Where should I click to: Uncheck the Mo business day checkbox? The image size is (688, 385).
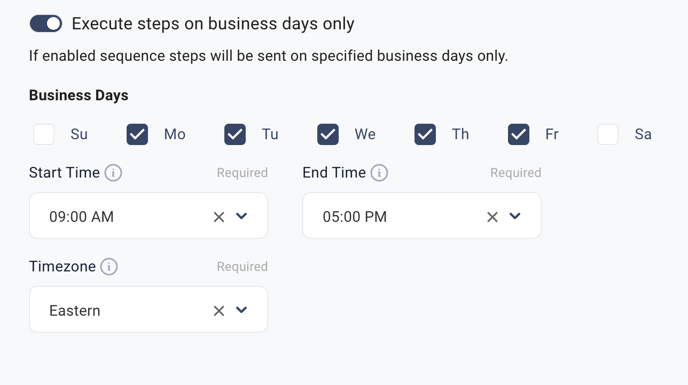click(137, 134)
